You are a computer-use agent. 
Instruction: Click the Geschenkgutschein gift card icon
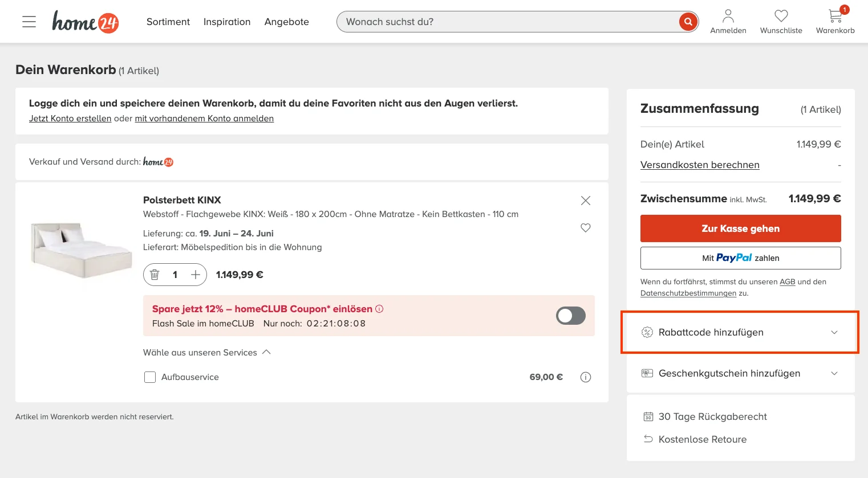(x=647, y=373)
